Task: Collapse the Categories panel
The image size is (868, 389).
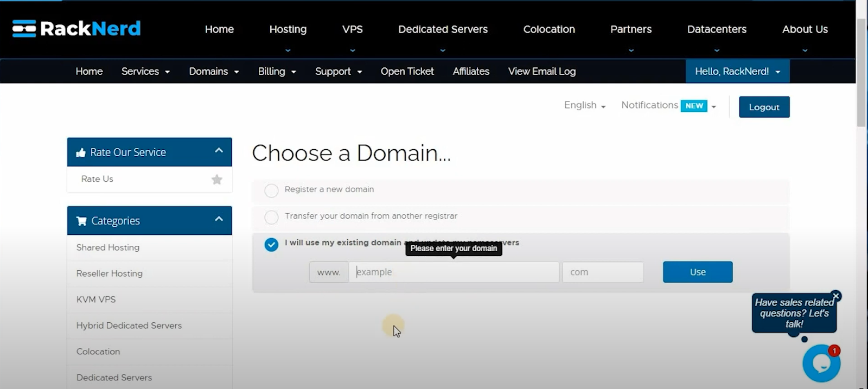Action: tap(219, 219)
